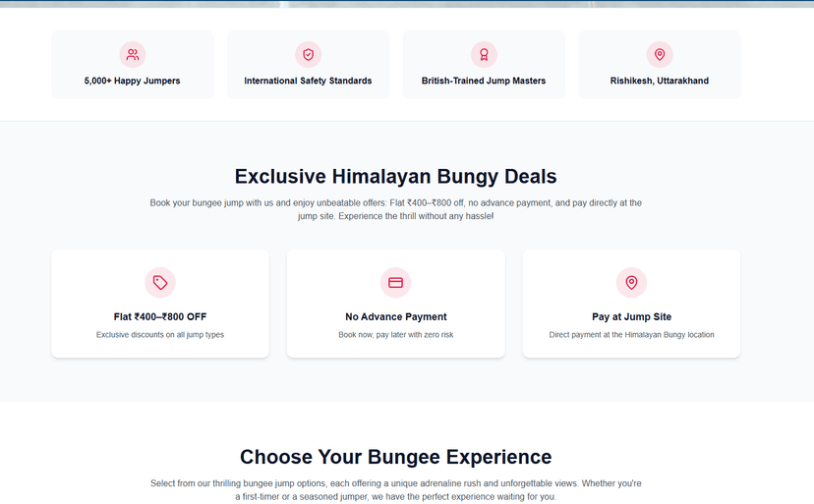Screen dimensions: 814x504
Task: Click the 'No Advance Payment' card title
Action: [395, 316]
